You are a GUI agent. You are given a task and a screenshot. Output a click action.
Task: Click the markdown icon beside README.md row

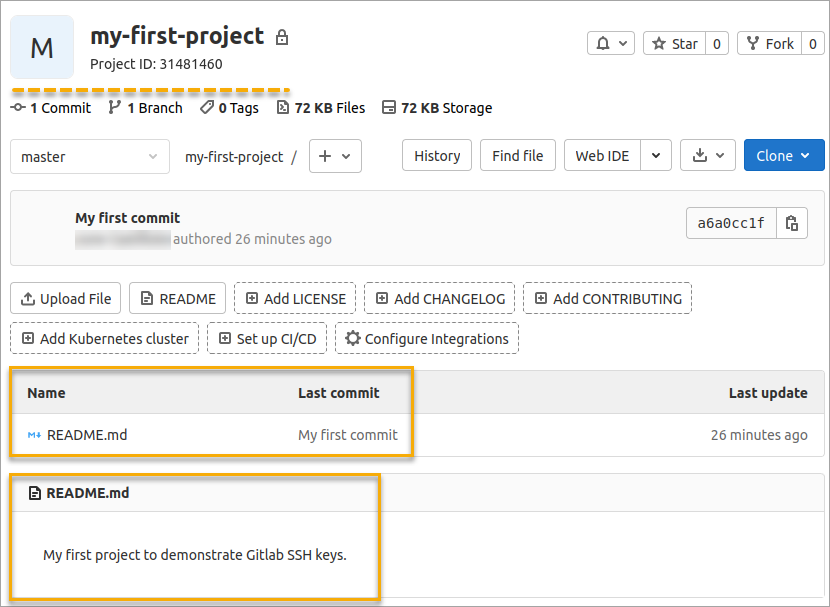coord(34,435)
